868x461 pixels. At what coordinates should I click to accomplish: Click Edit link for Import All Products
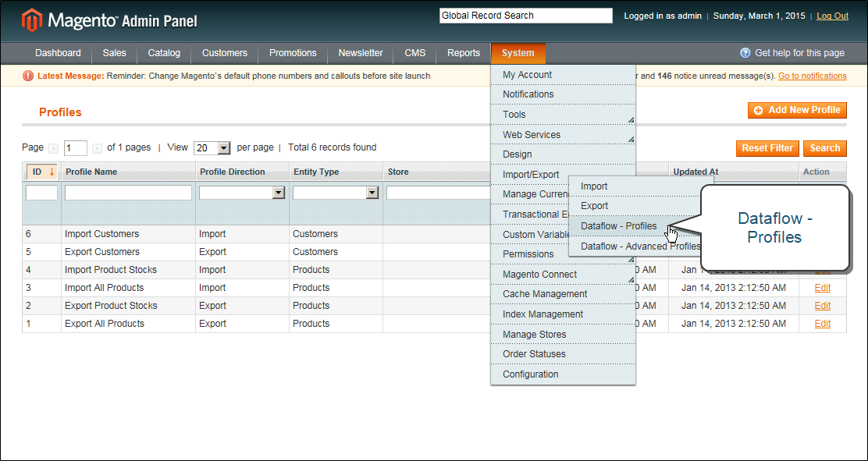[823, 288]
